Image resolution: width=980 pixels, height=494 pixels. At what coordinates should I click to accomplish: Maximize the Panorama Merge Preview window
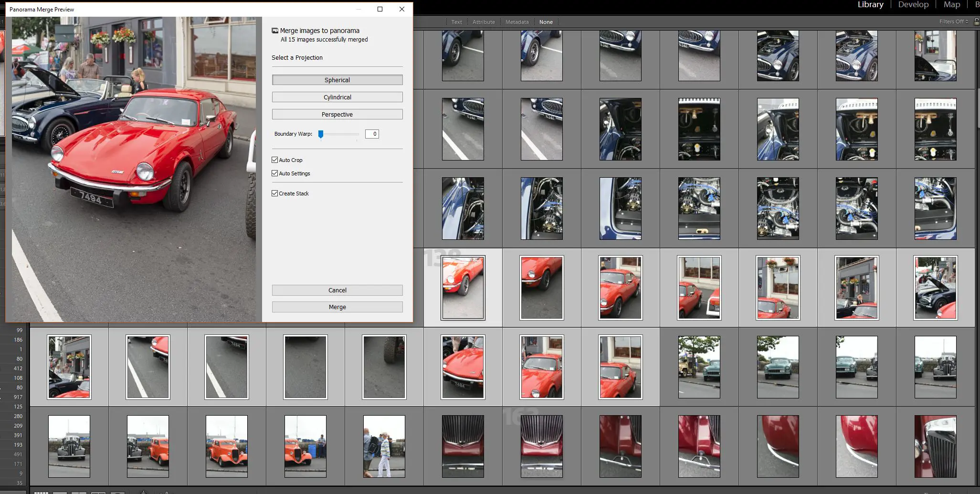tap(380, 9)
